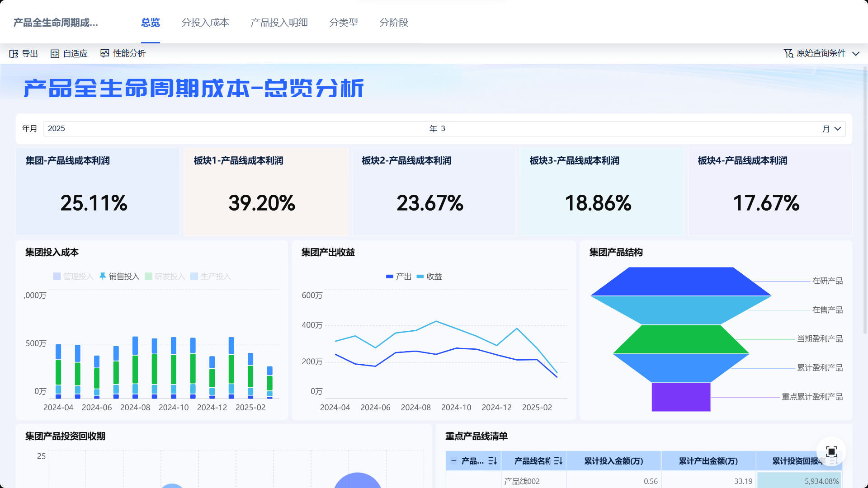
Task: Open the 产品投入明细 tab
Action: [x=279, y=23]
